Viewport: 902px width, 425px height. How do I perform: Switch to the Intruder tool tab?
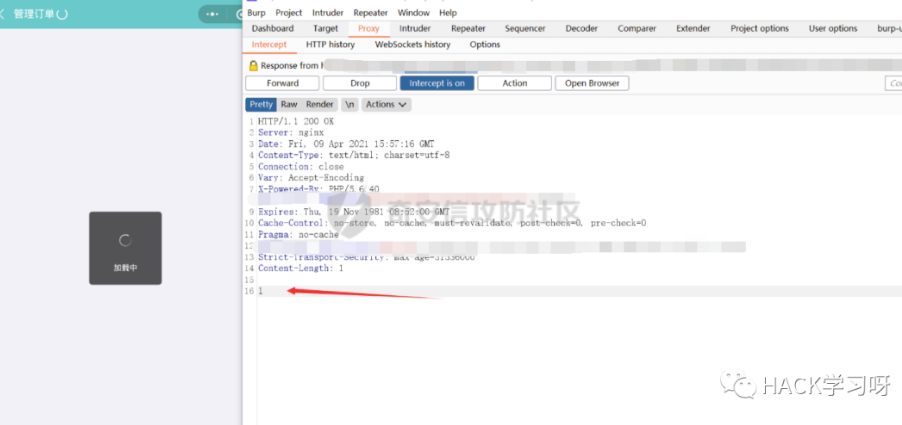pyautogui.click(x=415, y=28)
